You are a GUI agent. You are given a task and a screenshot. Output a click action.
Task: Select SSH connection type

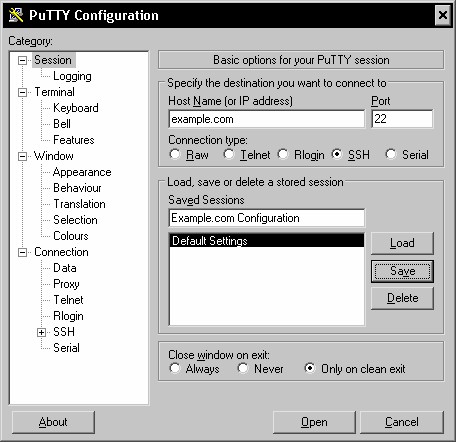(x=337, y=154)
